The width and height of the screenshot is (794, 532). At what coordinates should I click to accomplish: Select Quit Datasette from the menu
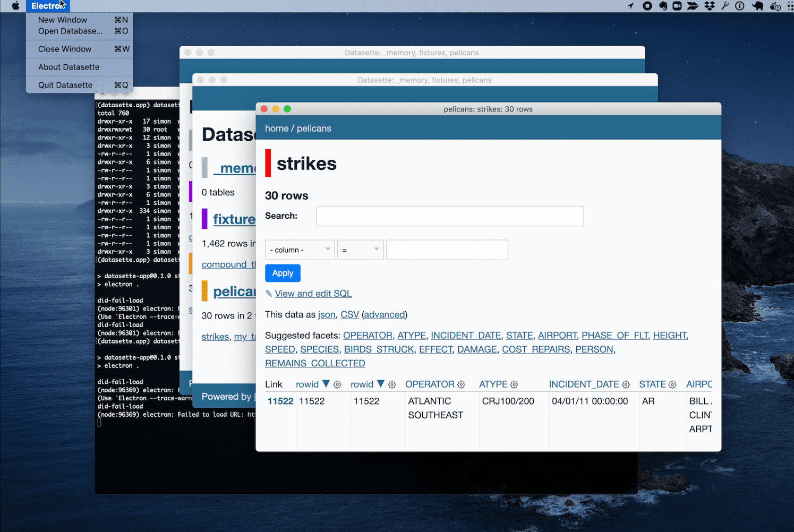(80, 85)
